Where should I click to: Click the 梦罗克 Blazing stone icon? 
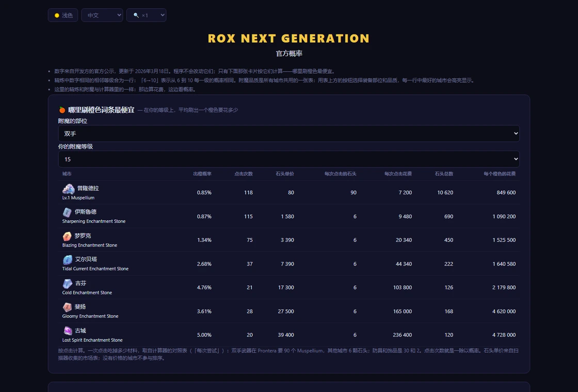[x=67, y=236]
